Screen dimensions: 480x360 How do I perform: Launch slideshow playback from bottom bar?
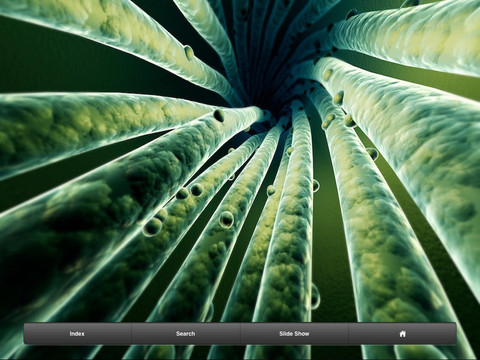(294, 334)
